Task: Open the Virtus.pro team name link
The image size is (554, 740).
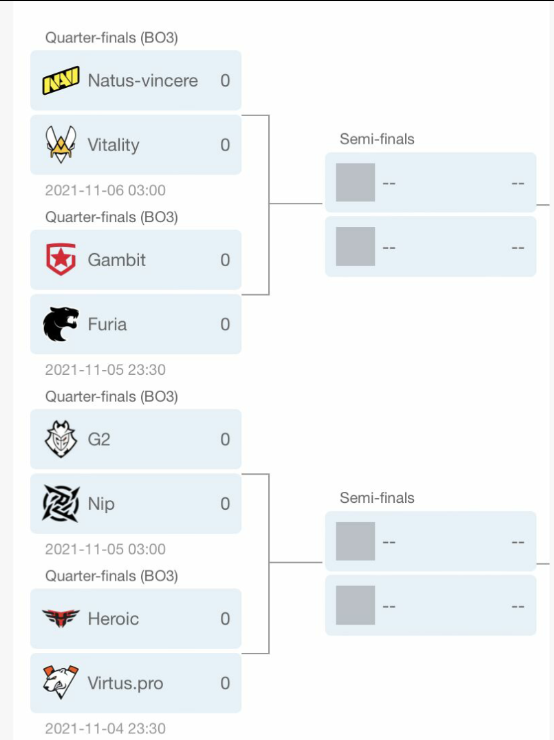Action: click(x=126, y=683)
